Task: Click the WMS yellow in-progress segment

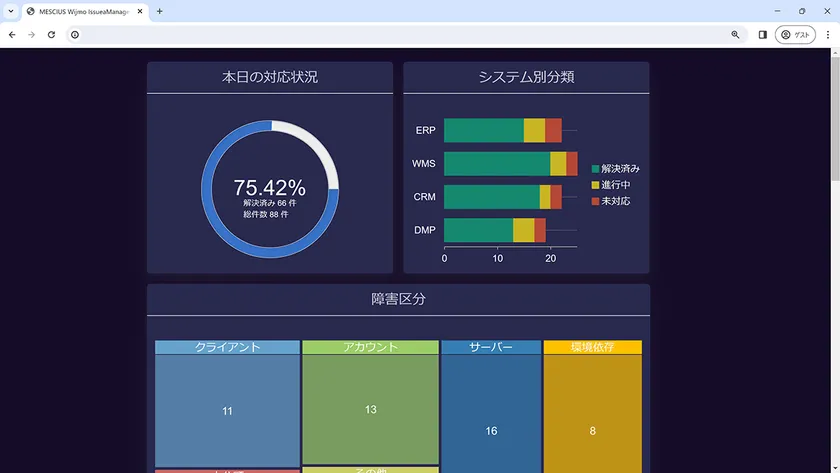Action: (x=558, y=164)
